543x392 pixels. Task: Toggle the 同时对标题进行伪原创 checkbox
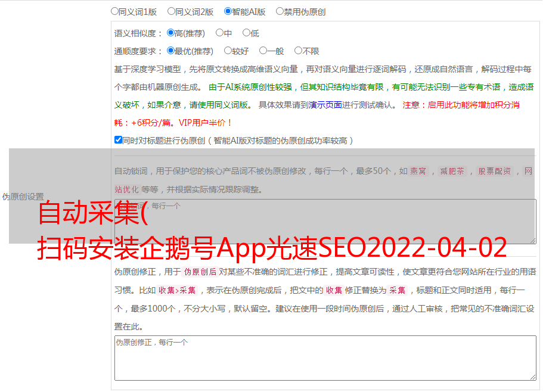(x=118, y=140)
